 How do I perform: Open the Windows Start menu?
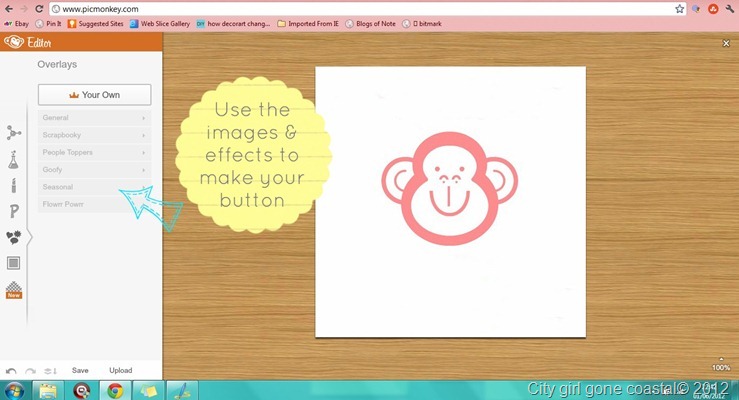pos(14,391)
